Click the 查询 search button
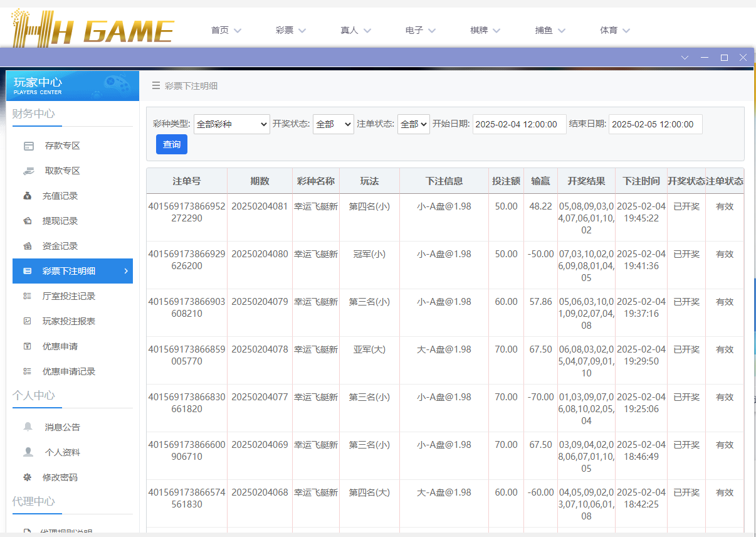Image resolution: width=756 pixels, height=537 pixels. click(171, 144)
